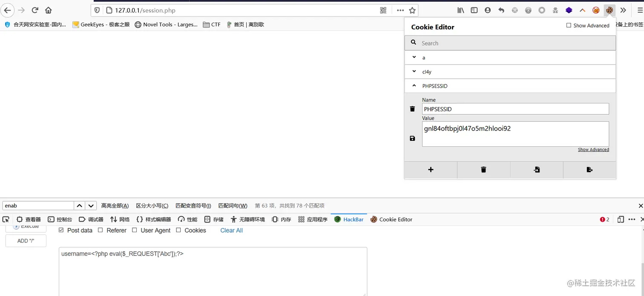This screenshot has width=644, height=296.
Task: Go to the browser home page
Action: tap(49, 10)
